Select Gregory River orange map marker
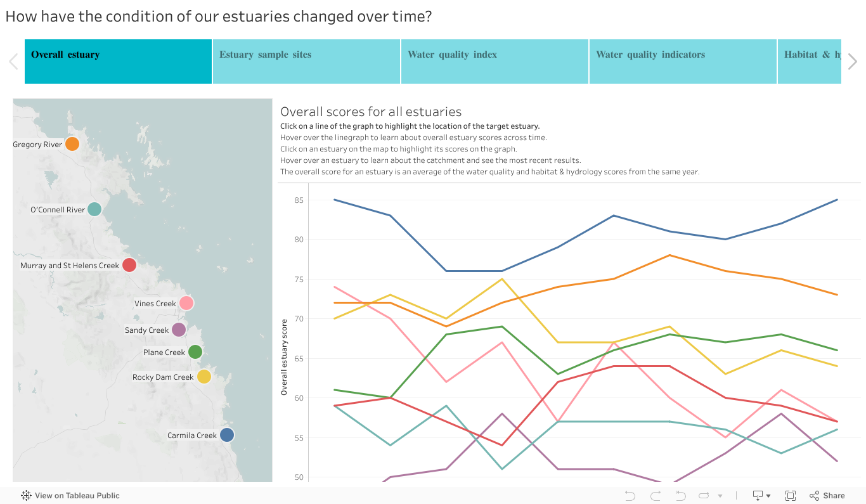The width and height of the screenshot is (866, 504). pyautogui.click(x=72, y=144)
